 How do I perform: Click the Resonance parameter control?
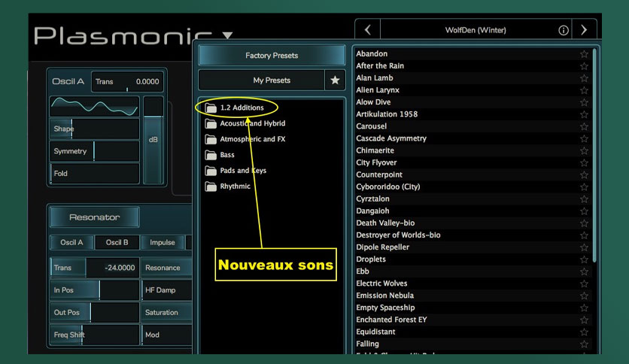(166, 268)
